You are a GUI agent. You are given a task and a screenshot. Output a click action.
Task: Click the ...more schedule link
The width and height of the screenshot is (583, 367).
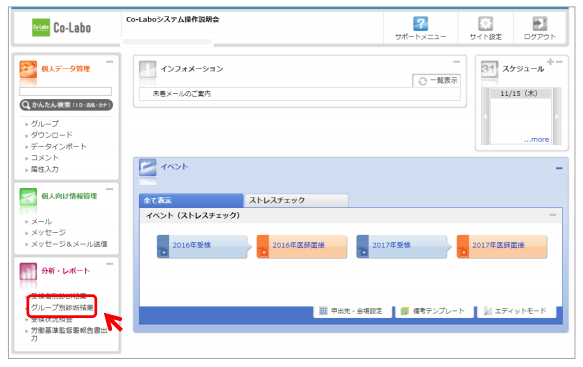(x=537, y=139)
